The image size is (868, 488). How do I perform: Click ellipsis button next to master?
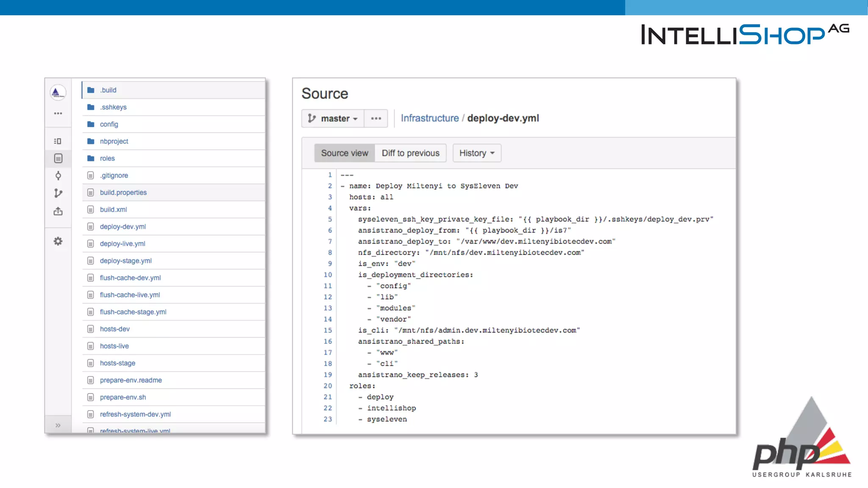click(376, 119)
